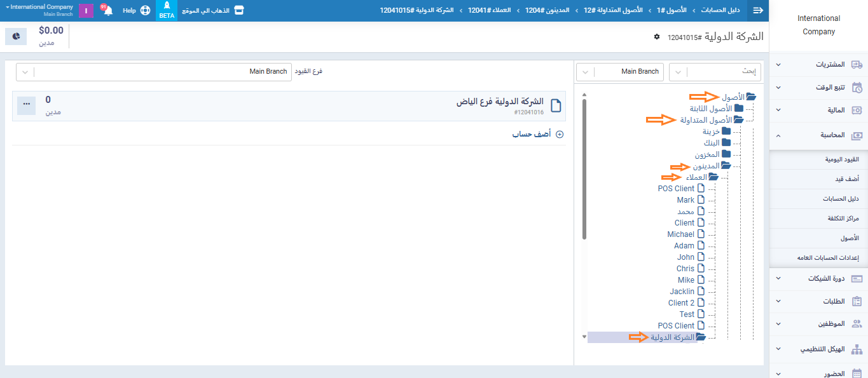Click the purple user avatar icon
Viewport: 868px width, 378px height.
(86, 11)
